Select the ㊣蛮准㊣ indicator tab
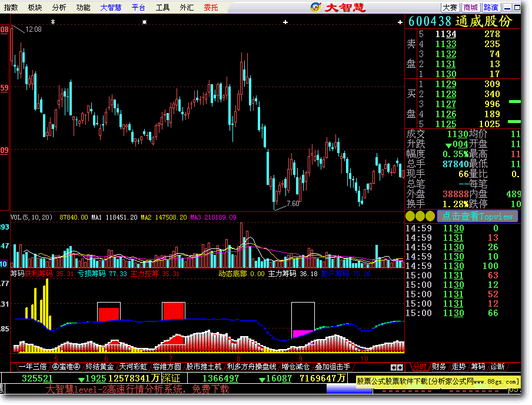 tap(66, 367)
